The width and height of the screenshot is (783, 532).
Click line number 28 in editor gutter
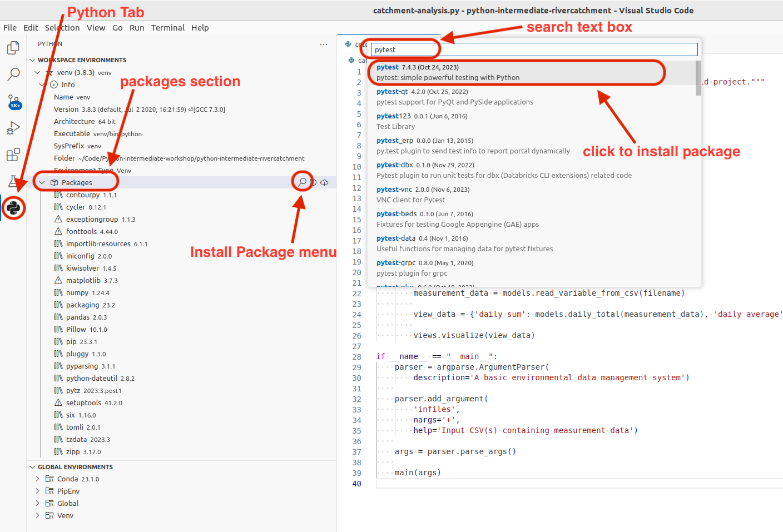coord(356,357)
